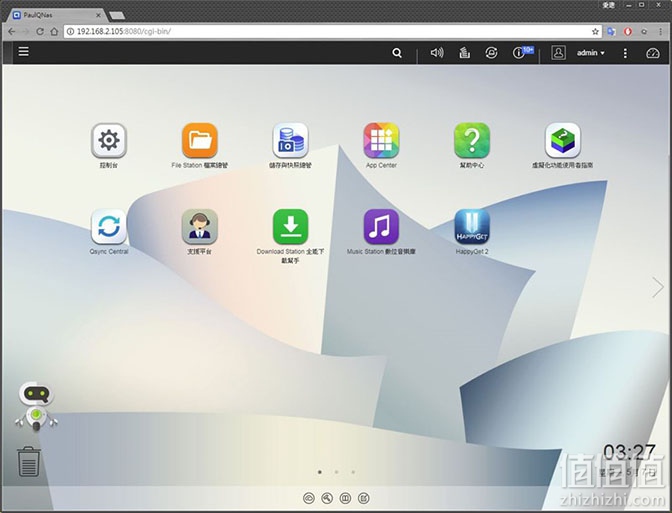The height and width of the screenshot is (513, 672).
Task: Launch HappyGet 2
Action: (x=472, y=227)
